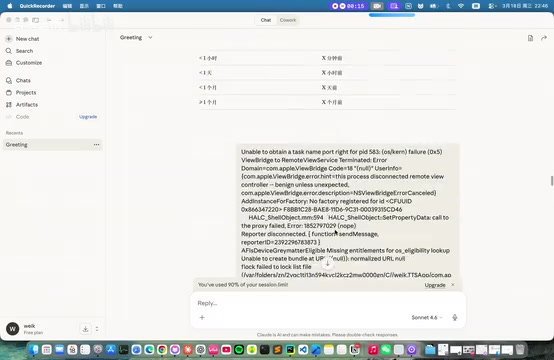Go forward using the right arrow
The height and width of the screenshot is (360, 554).
coord(61,20)
